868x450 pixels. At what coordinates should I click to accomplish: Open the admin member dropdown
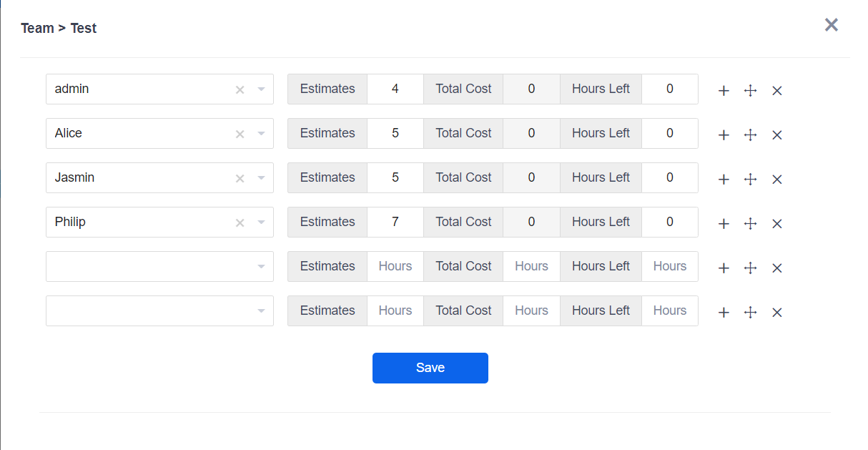261,89
